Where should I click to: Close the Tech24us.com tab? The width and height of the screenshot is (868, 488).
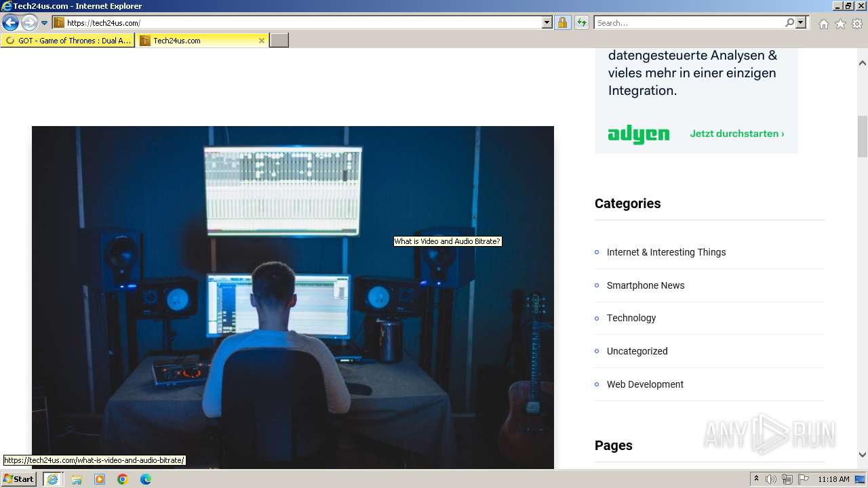pos(262,41)
